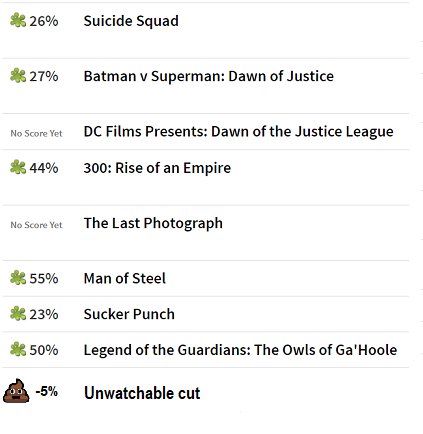The image size is (423, 434).
Task: Click the splat icon beside Sucker Punch
Action: click(18, 314)
